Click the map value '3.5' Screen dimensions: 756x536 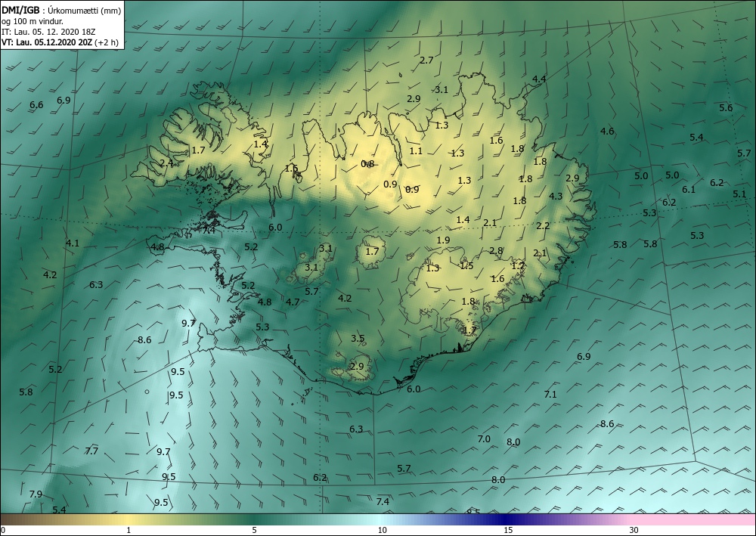pyautogui.click(x=358, y=339)
